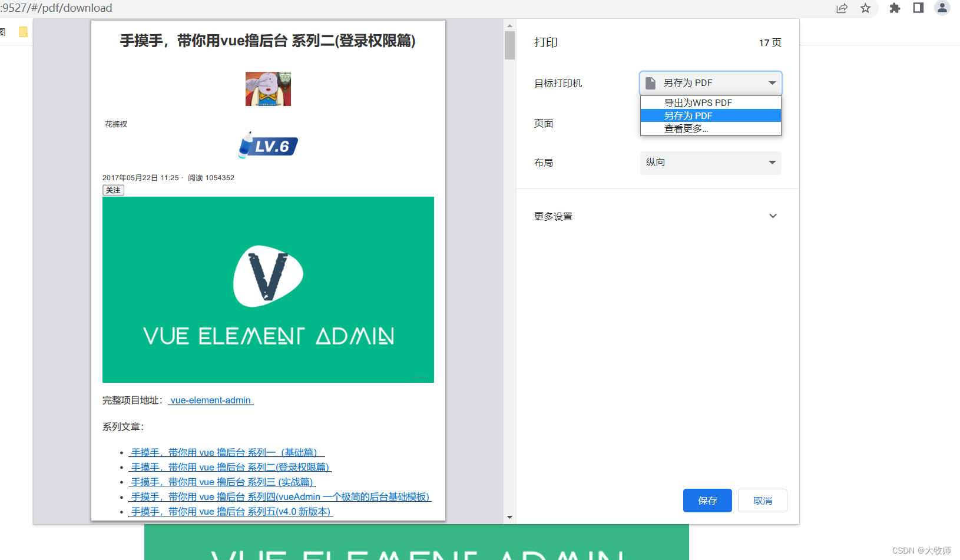Click the article title in print preview

coord(268,41)
